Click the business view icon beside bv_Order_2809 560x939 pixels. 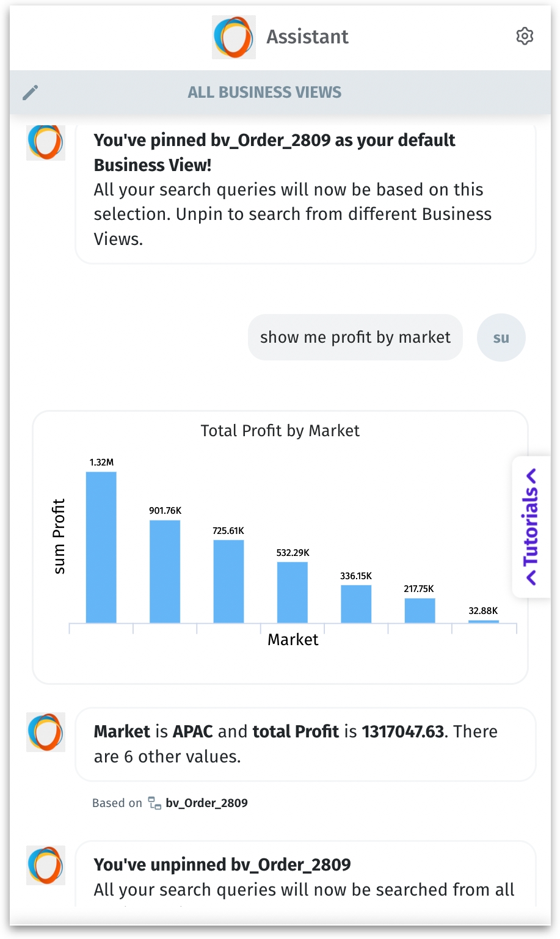(155, 803)
